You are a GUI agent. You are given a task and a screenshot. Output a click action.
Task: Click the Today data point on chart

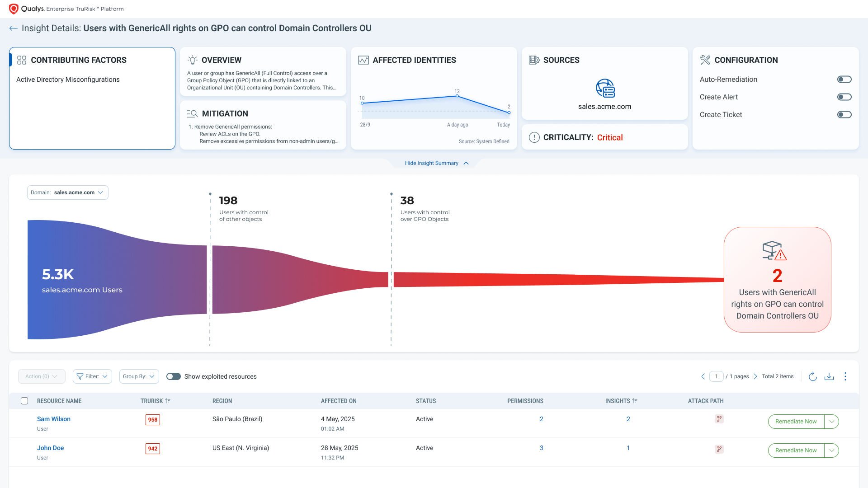point(509,113)
